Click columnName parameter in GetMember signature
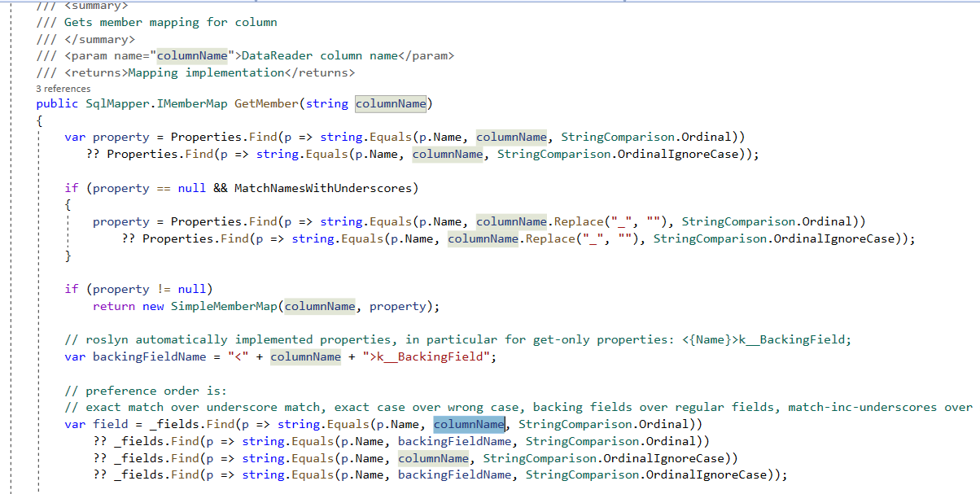 click(391, 103)
